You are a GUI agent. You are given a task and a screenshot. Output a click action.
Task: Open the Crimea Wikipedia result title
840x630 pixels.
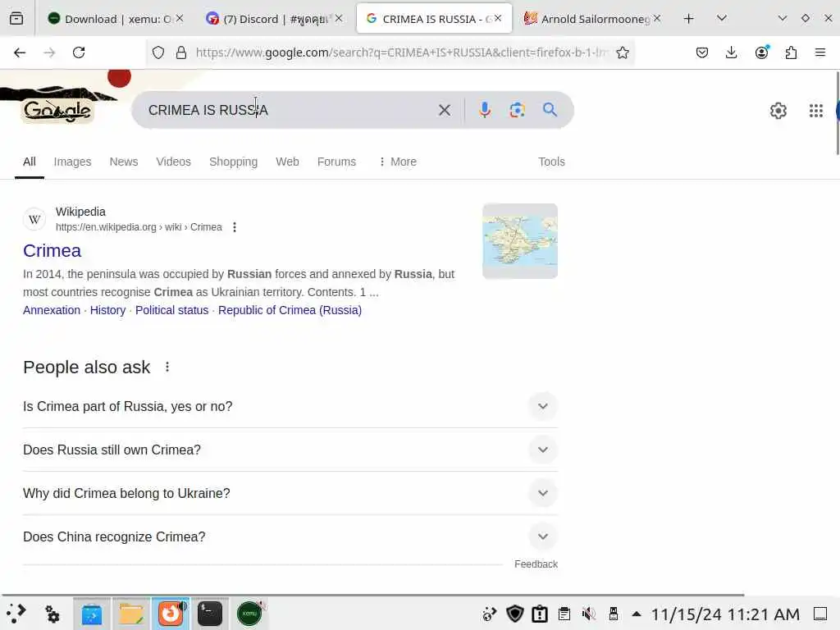[x=52, y=251]
